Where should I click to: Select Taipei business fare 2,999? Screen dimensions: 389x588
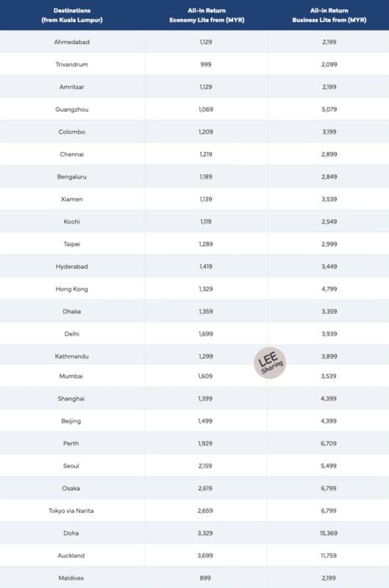[329, 244]
